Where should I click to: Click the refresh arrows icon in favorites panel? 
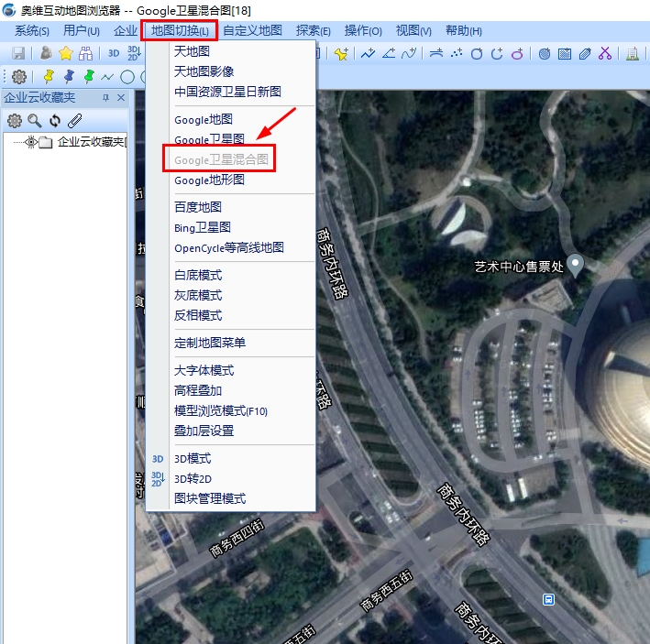(55, 121)
